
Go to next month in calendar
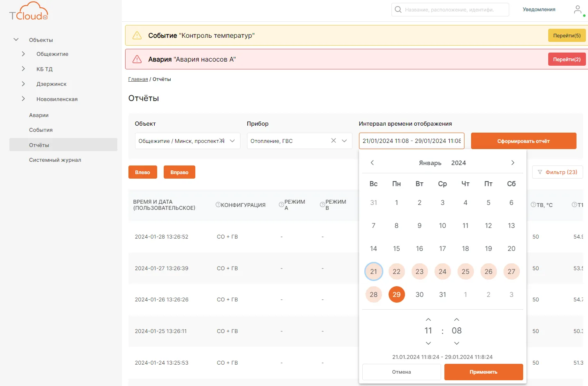512,163
